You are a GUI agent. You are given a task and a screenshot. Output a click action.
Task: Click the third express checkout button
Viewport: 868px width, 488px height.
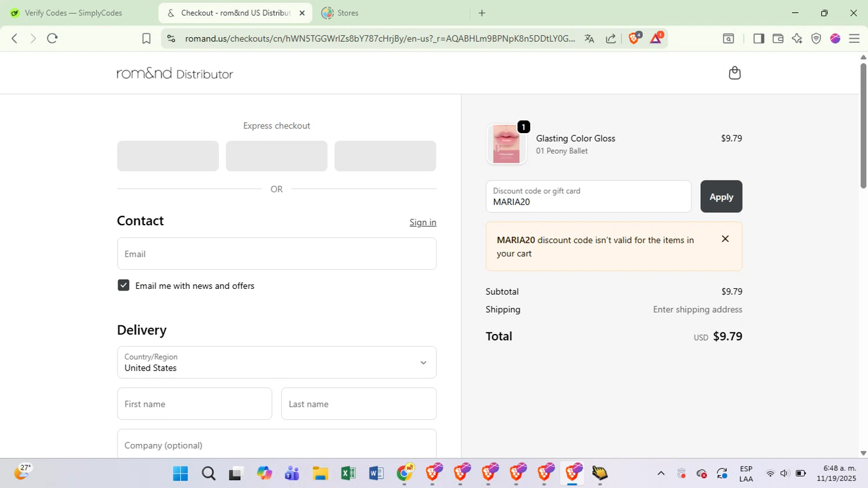[x=385, y=156]
